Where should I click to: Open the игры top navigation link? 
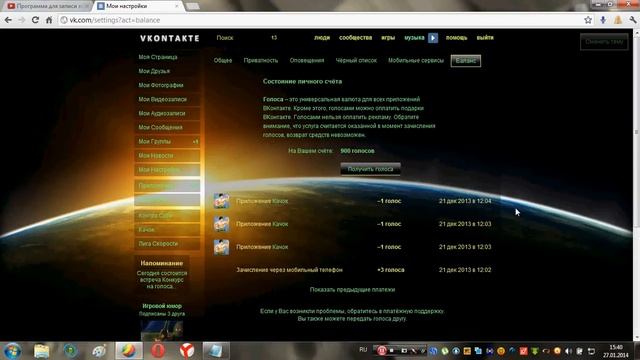coord(388,38)
